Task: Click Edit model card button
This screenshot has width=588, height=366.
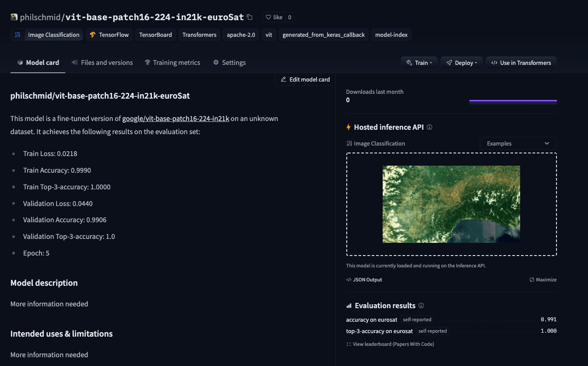Action: [x=305, y=79]
